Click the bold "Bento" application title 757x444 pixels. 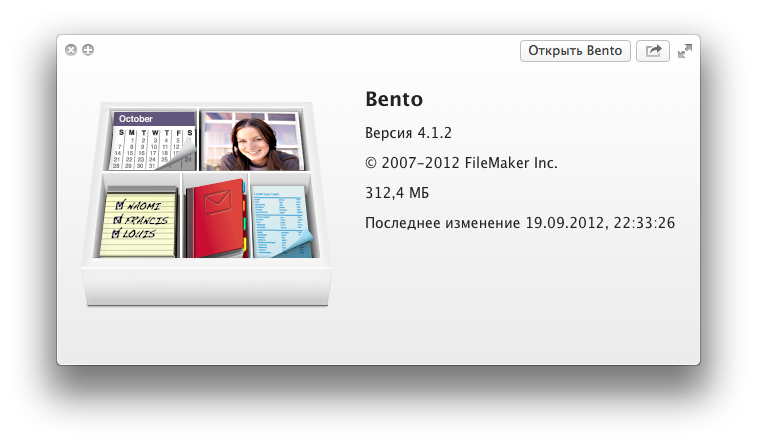394,100
